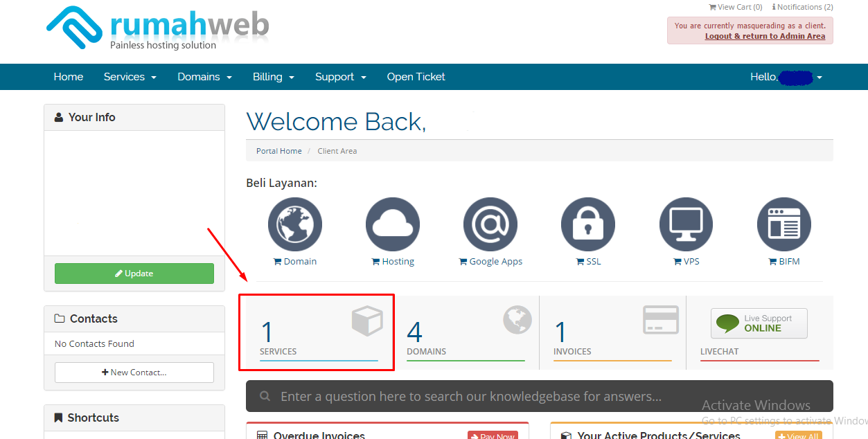The image size is (868, 439).
Task: Click the Beli Layanan heading
Action: (281, 183)
